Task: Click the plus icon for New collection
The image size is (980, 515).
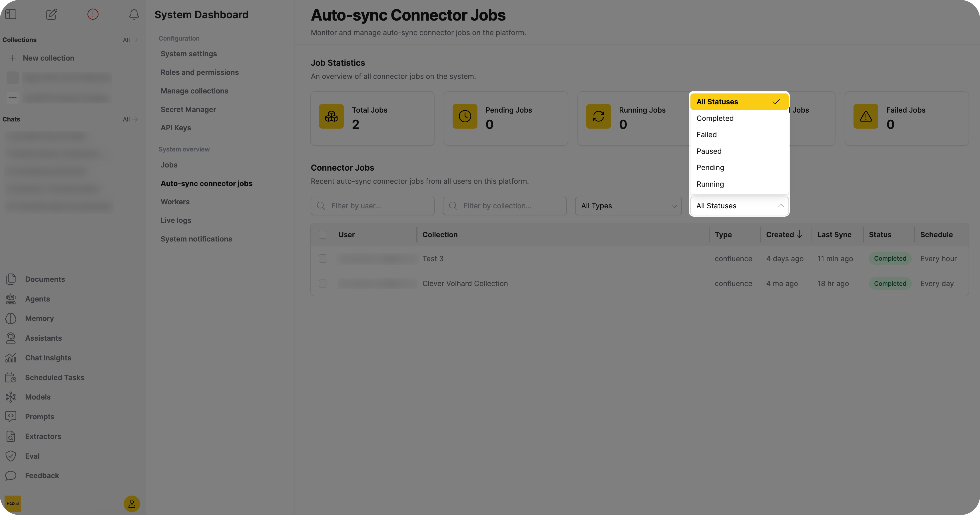Action: (x=13, y=58)
